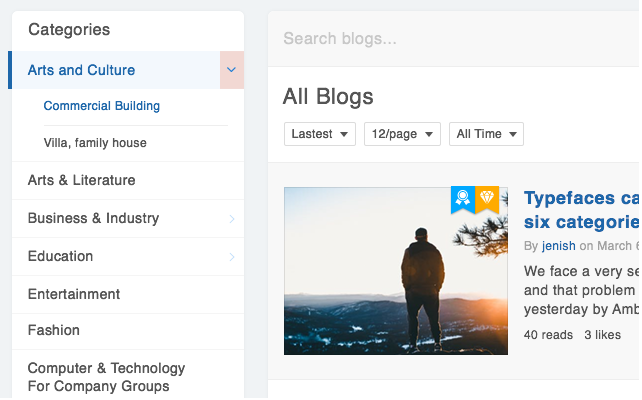Click the Business & Industry category label
The width and height of the screenshot is (642, 400).
[x=93, y=218]
